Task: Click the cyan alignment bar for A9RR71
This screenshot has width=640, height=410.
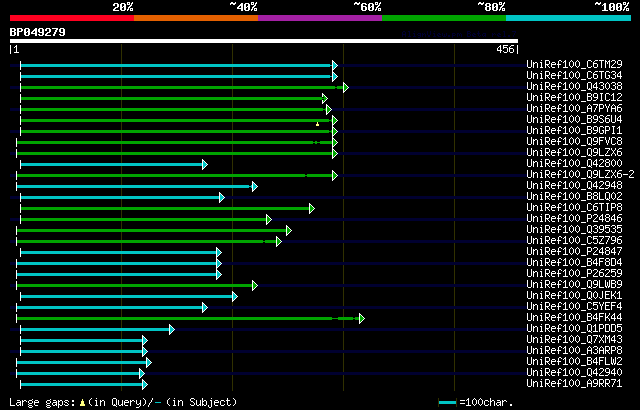Action: pyautogui.click(x=81, y=385)
